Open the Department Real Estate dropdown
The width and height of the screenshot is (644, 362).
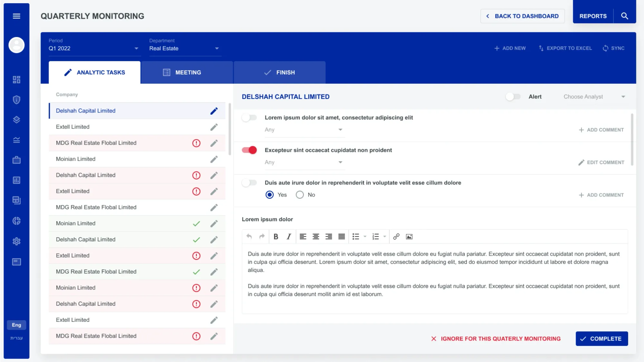click(185, 48)
